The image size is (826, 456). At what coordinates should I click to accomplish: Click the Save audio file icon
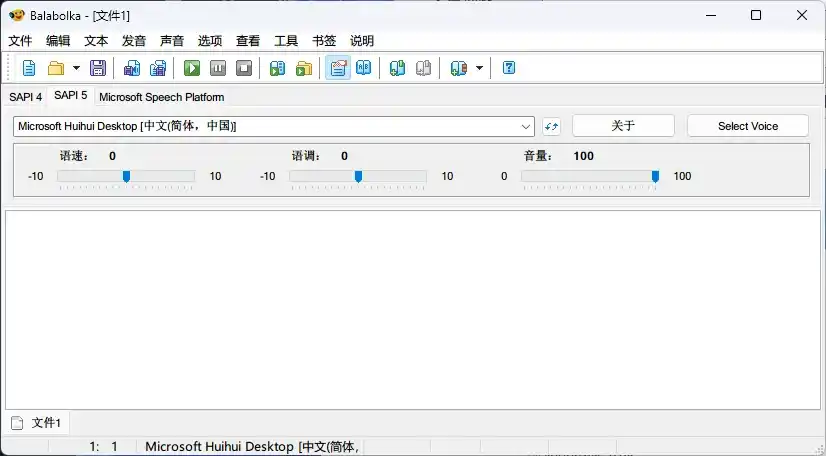(x=278, y=68)
